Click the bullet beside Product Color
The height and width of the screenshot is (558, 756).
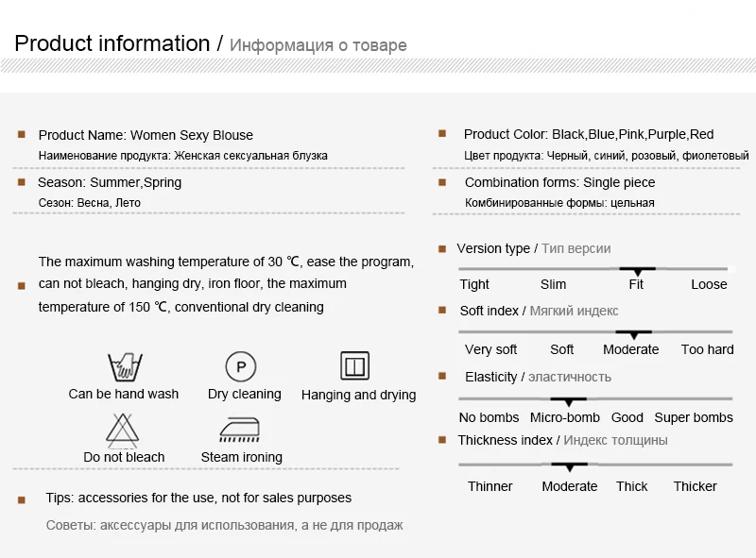tap(442, 133)
